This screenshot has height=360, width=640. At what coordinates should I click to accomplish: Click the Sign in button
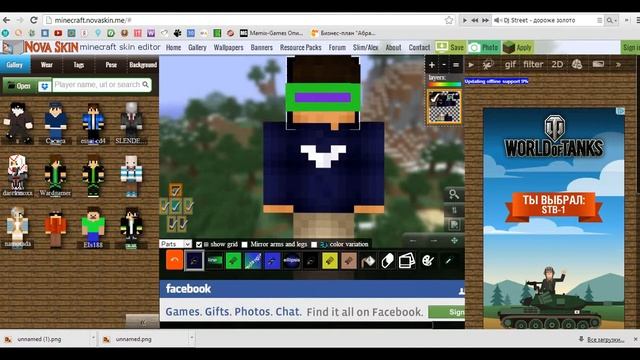[630, 47]
